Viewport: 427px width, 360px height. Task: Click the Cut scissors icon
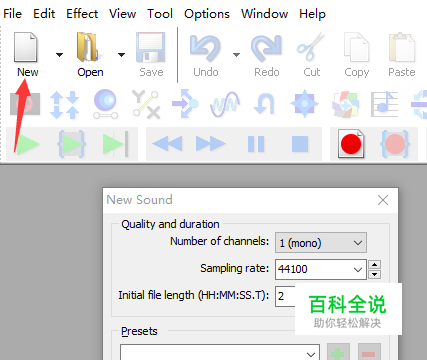(x=311, y=47)
